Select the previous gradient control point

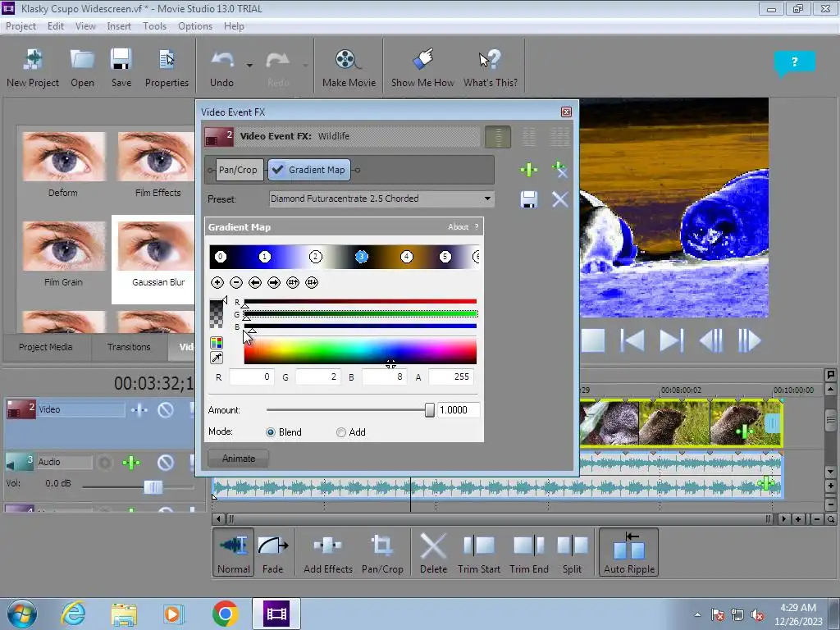tap(255, 282)
